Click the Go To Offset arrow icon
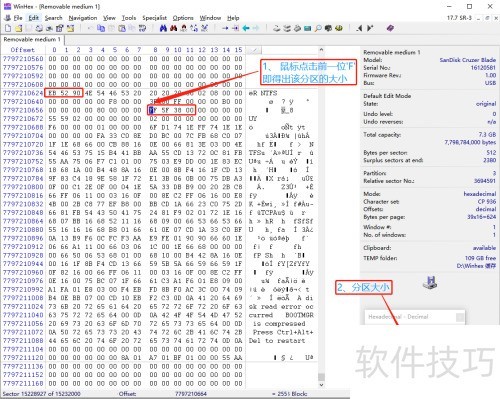This screenshot has width=500, height=399. (225, 29)
